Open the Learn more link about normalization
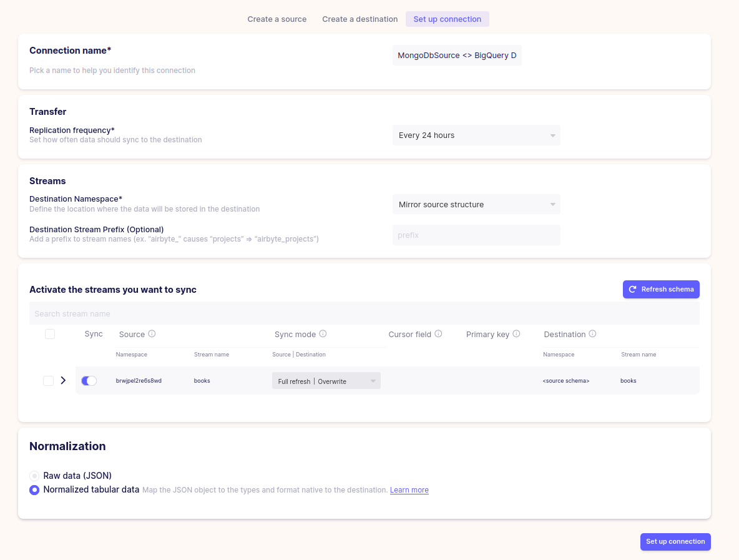This screenshot has width=739, height=560. (x=409, y=489)
